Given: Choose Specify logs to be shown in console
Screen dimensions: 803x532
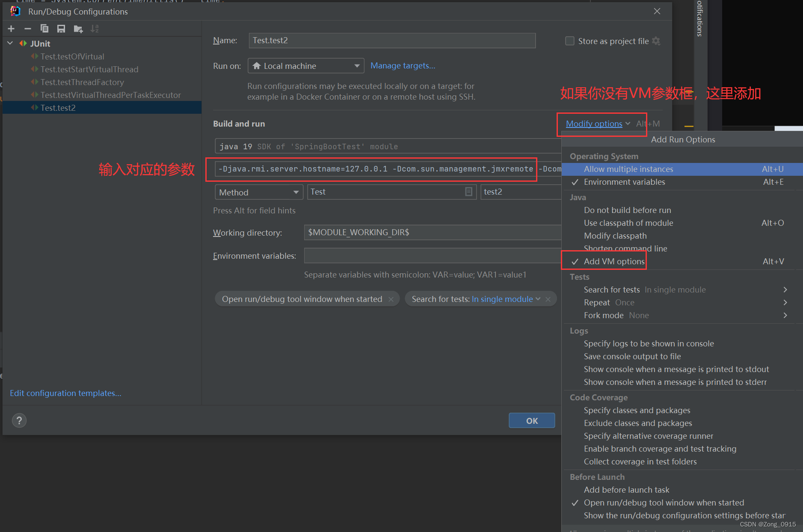Looking at the screenshot, I should [x=682, y=343].
